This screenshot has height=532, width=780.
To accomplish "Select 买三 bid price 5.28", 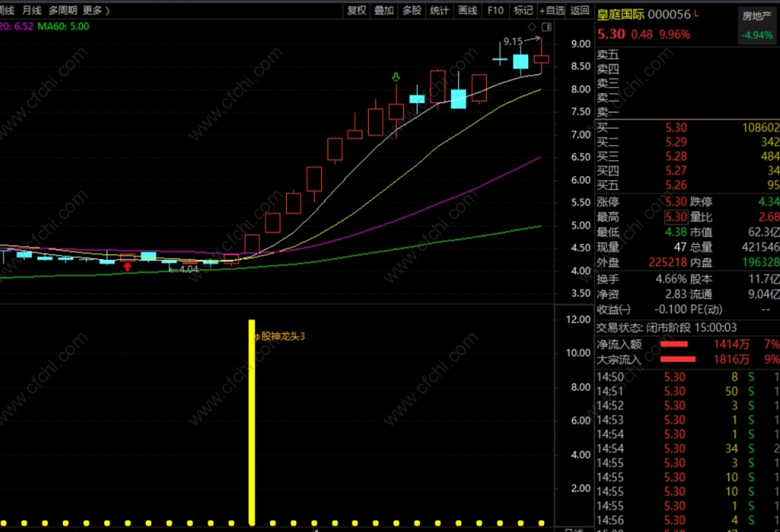I will coord(676,157).
